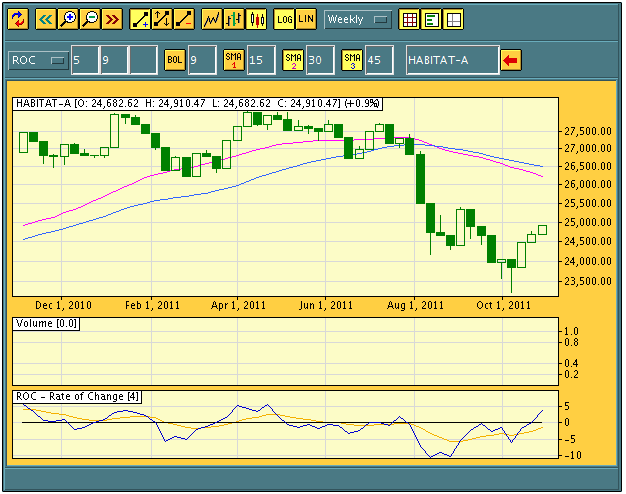This screenshot has height=494, width=626.
Task: Zoom out using the magnifier minus icon
Action: click(x=90, y=19)
